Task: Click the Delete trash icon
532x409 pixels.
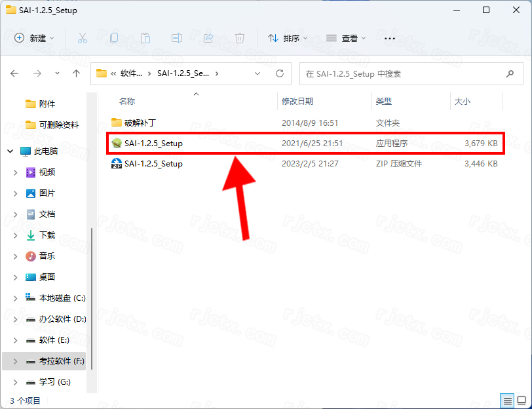Action: [240, 38]
